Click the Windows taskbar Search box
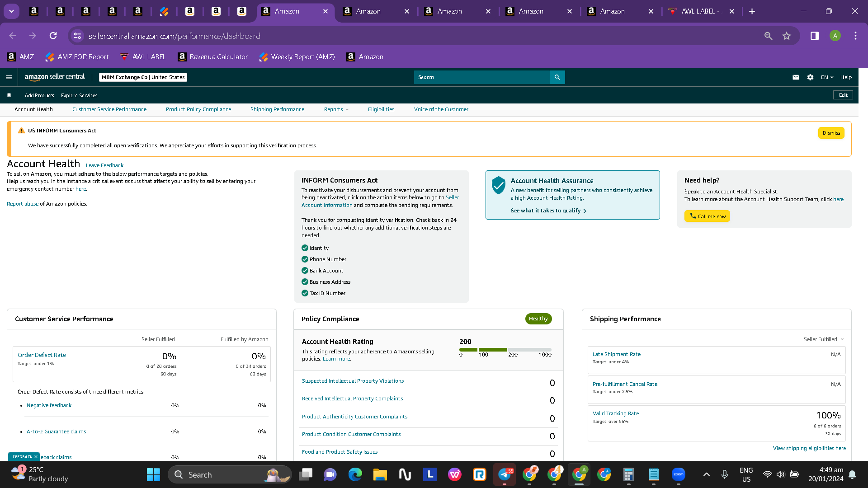868x488 pixels. (230, 474)
